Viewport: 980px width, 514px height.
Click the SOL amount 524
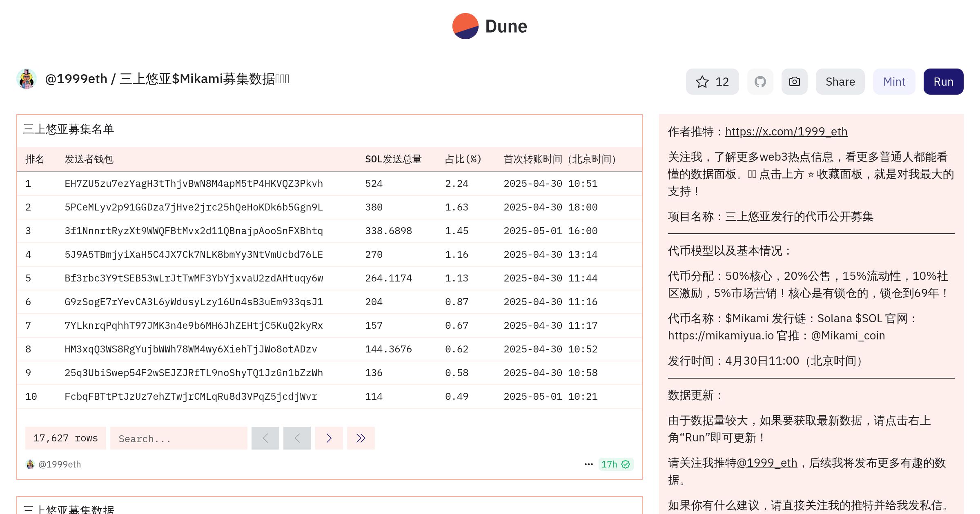(x=374, y=184)
